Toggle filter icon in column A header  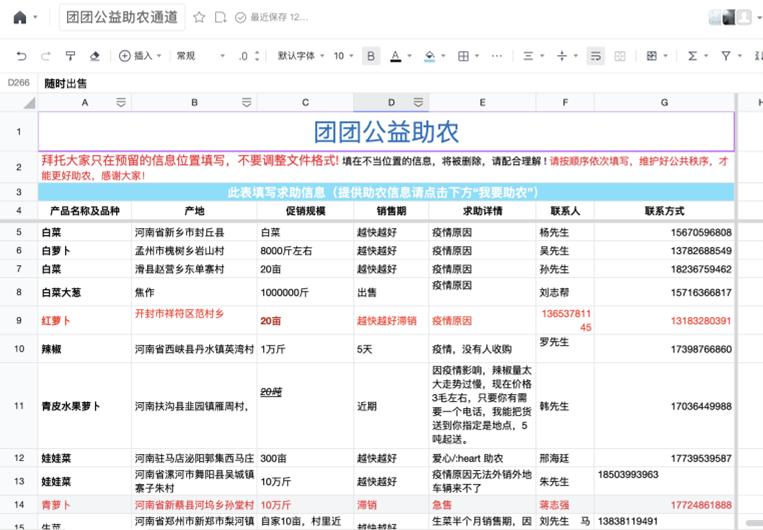click(x=121, y=102)
